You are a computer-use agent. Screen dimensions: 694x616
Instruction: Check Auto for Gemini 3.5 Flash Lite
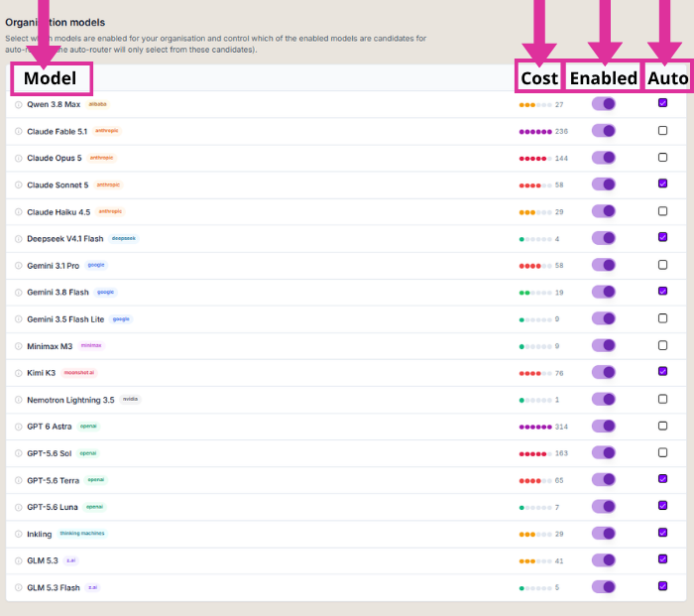tap(662, 318)
